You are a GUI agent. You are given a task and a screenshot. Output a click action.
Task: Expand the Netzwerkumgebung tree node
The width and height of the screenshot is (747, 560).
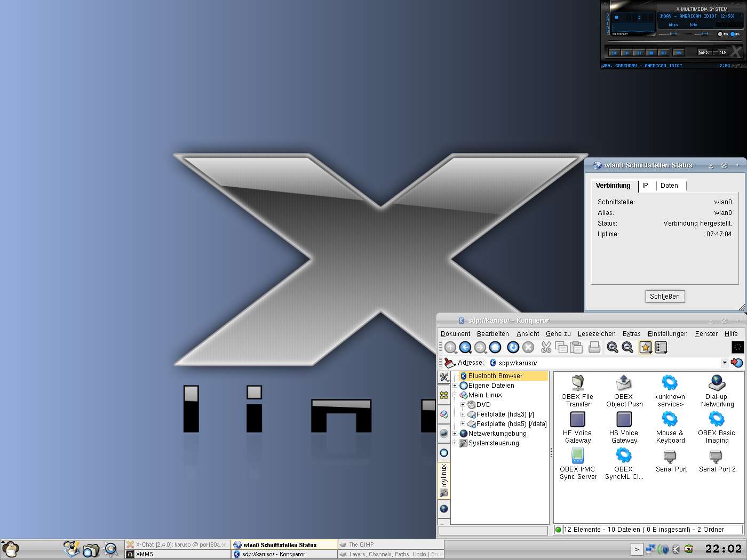click(x=455, y=434)
